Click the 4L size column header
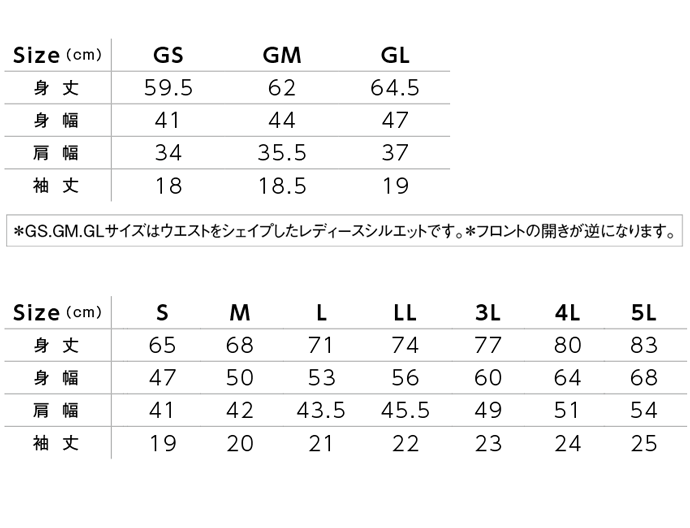Screen dimensions: 690x528 tap(567, 313)
